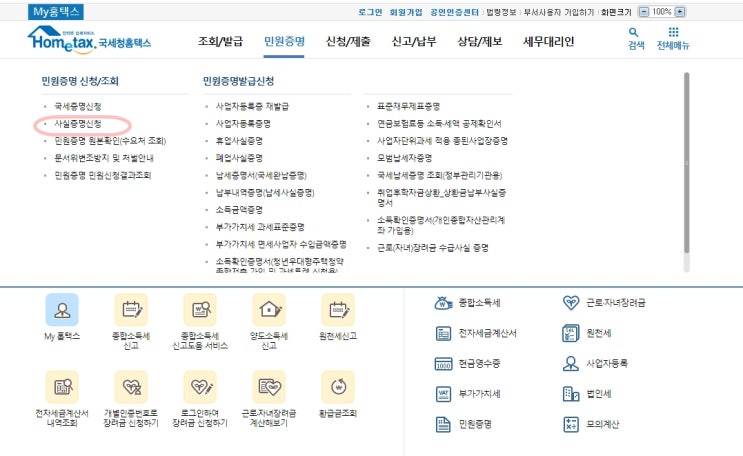Select 부가가치세 과세표준증명
The width and height of the screenshot is (743, 456).
(260, 227)
